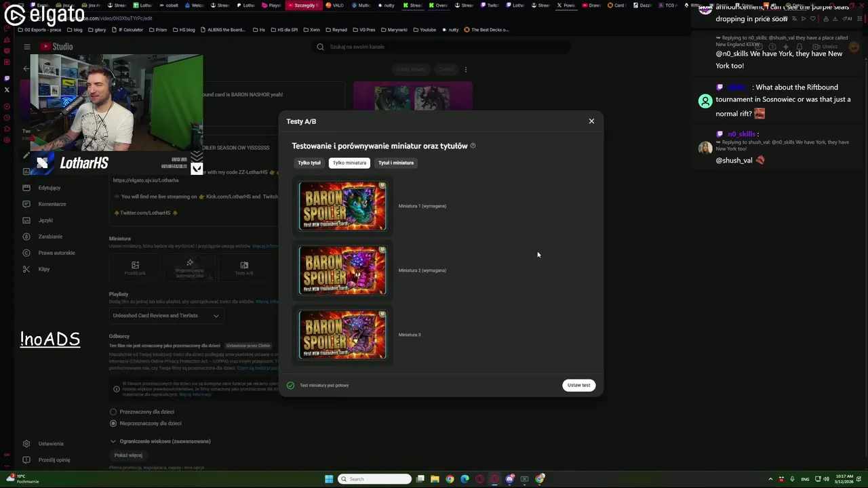Open Klipy in the Studio sidebar
The height and width of the screenshot is (488, 868).
coord(44,269)
